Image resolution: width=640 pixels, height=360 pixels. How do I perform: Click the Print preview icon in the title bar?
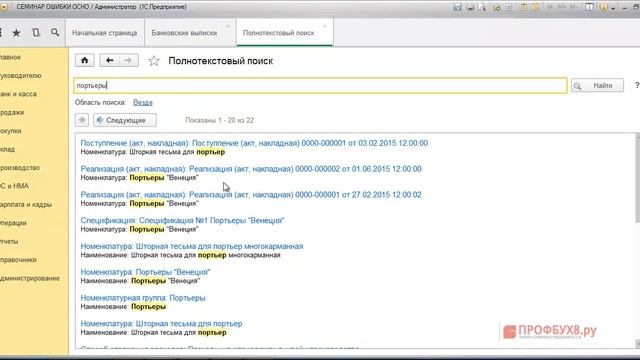pos(482,7)
